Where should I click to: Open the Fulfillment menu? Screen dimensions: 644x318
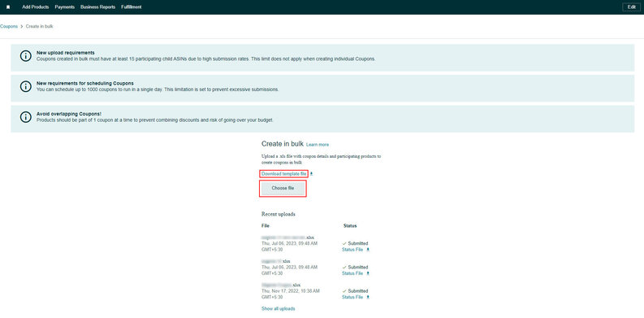click(132, 7)
